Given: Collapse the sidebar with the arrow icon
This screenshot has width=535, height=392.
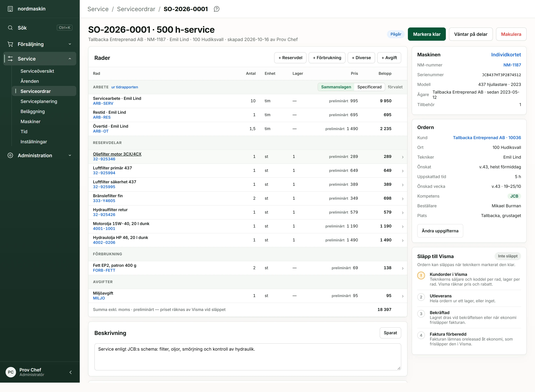Looking at the screenshot, I should point(71,372).
